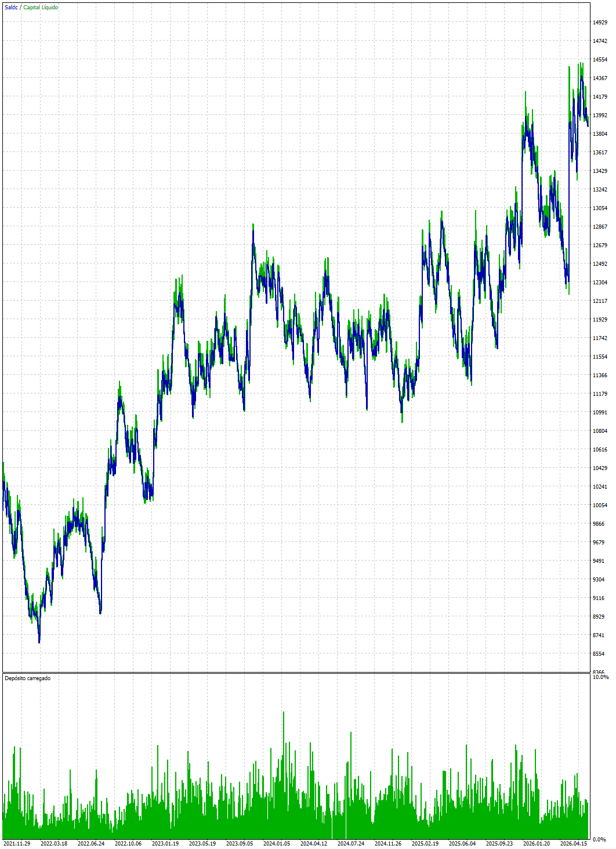Click the 0.0% deposit load label

click(x=599, y=840)
